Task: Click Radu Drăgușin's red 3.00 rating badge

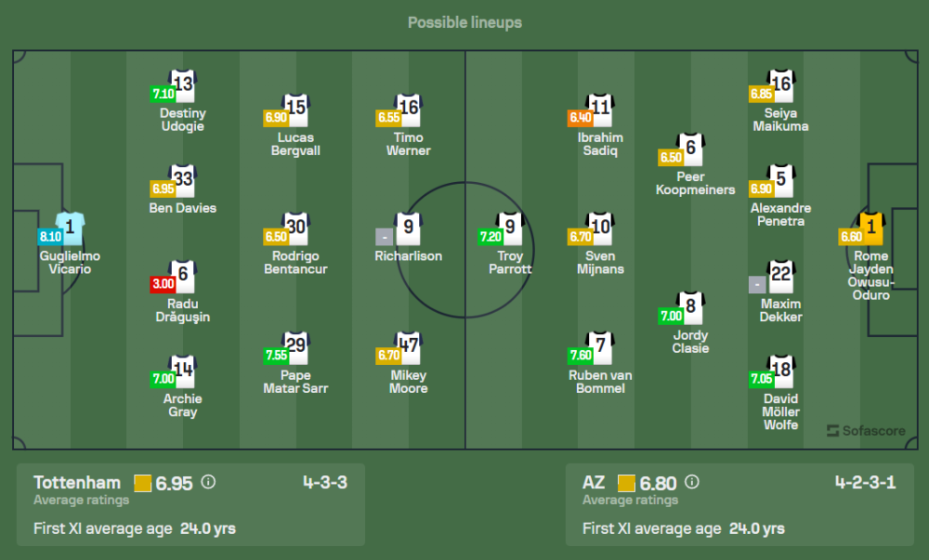Action: click(x=163, y=283)
